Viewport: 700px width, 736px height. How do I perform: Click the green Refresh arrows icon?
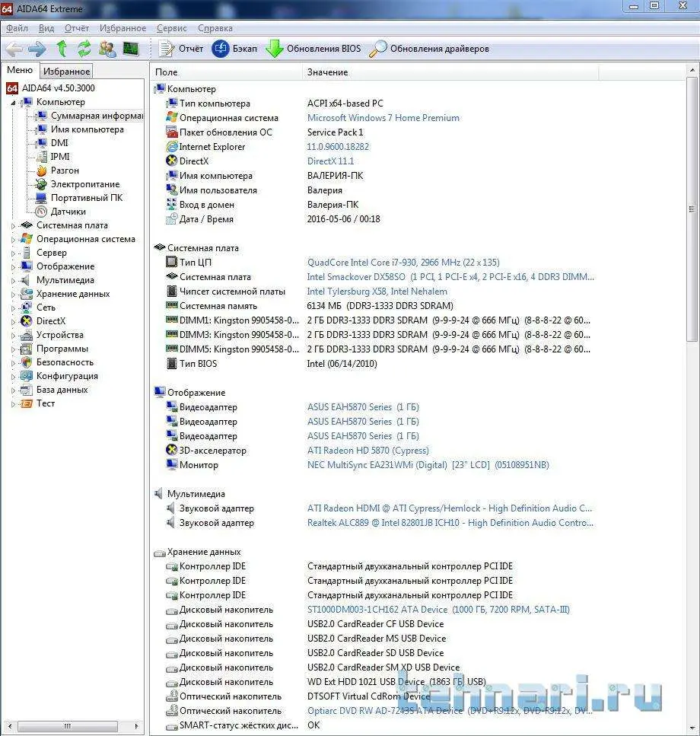(x=84, y=49)
